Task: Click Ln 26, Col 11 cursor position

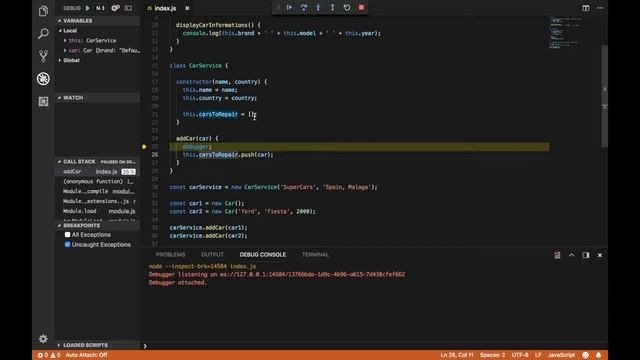Action: click(x=457, y=355)
